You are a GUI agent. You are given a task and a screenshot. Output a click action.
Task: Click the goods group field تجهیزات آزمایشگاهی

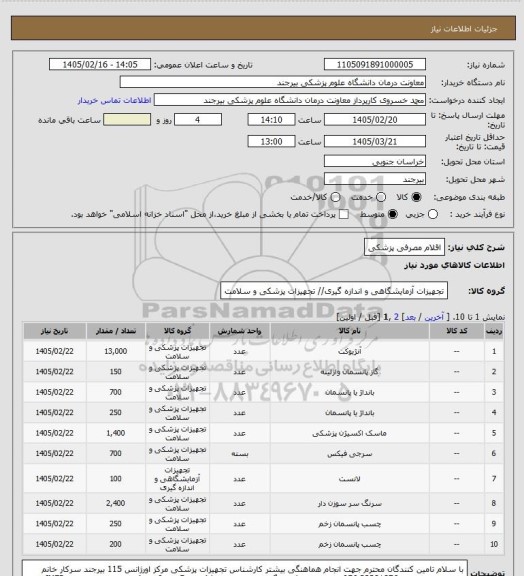point(334,291)
